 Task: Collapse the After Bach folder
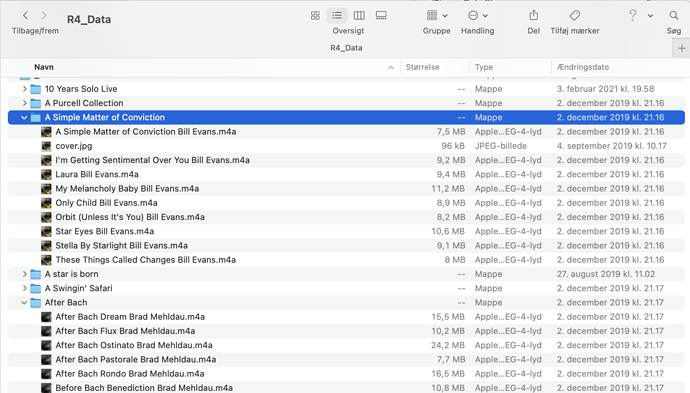pyautogui.click(x=24, y=303)
